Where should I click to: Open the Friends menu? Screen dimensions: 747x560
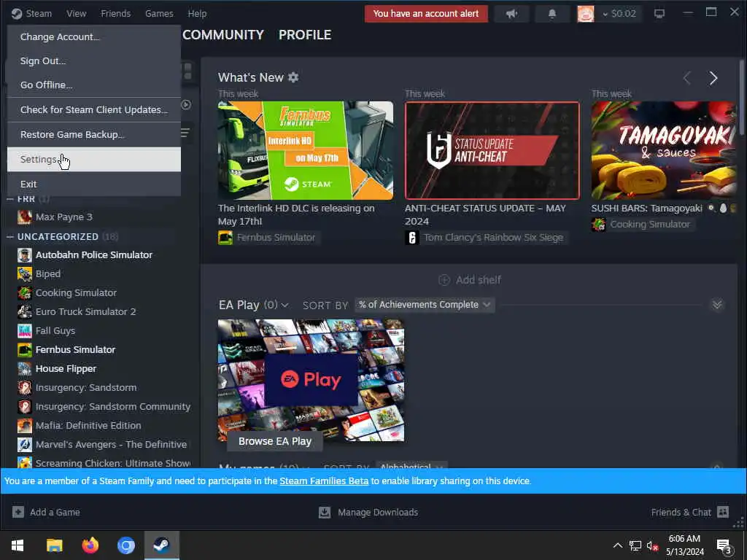pos(116,13)
